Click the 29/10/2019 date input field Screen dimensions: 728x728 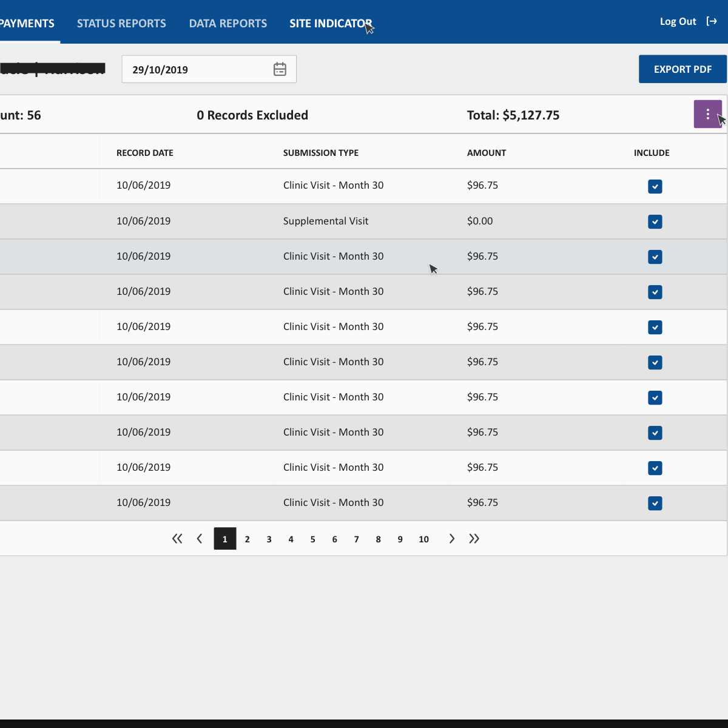(x=194, y=70)
